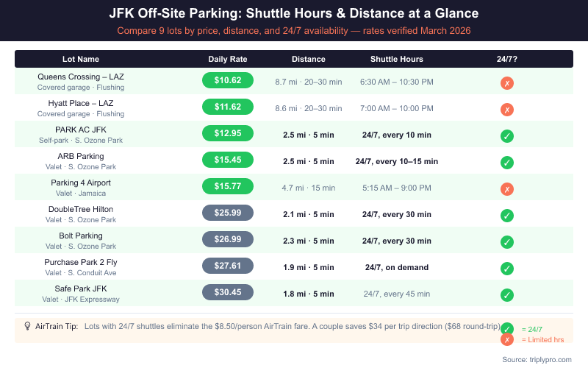
Task: Click the Queens Crossing – LAZ lot name
Action: (x=81, y=77)
